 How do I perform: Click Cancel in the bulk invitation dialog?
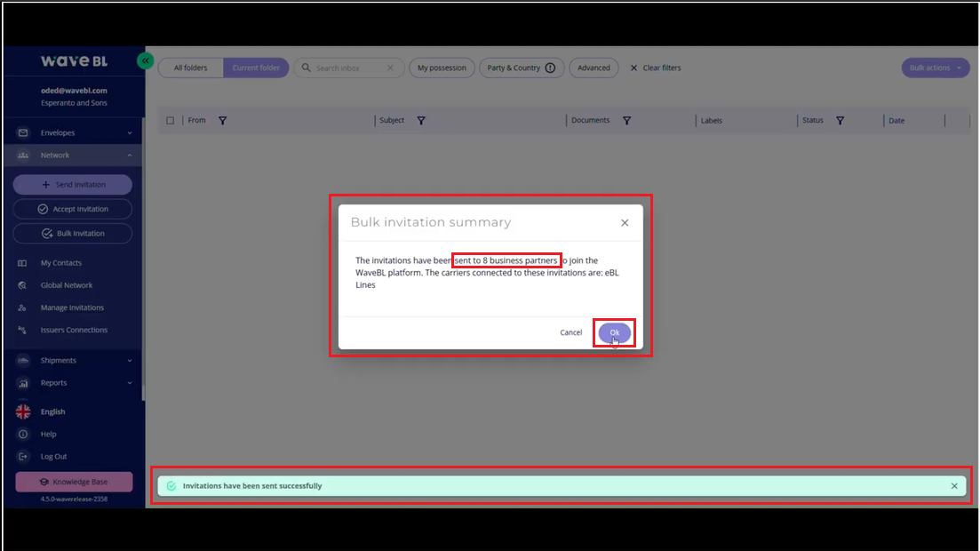(x=570, y=332)
